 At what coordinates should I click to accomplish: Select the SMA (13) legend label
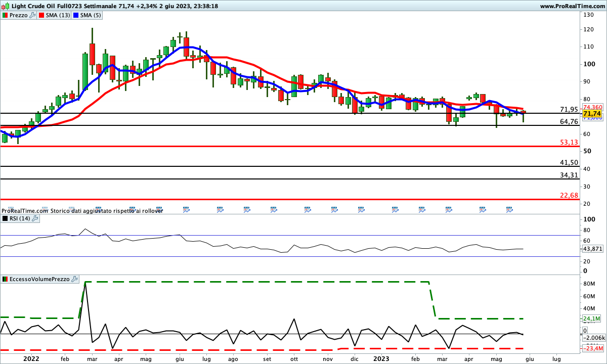[x=58, y=15]
